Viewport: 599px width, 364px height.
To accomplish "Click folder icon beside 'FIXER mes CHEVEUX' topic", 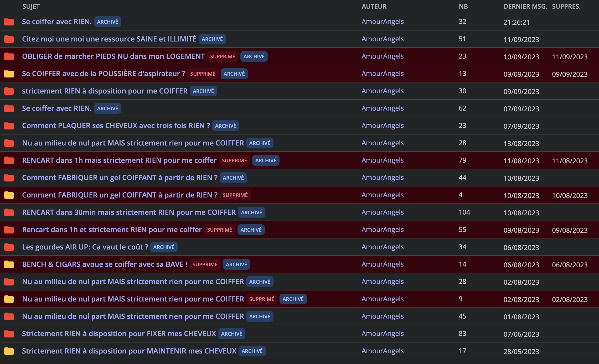I will pos(9,334).
